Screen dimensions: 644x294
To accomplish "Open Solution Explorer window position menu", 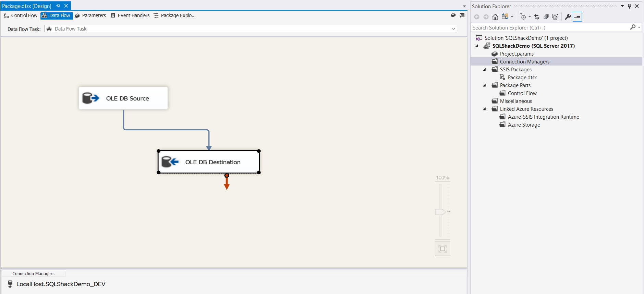I will [x=622, y=6].
